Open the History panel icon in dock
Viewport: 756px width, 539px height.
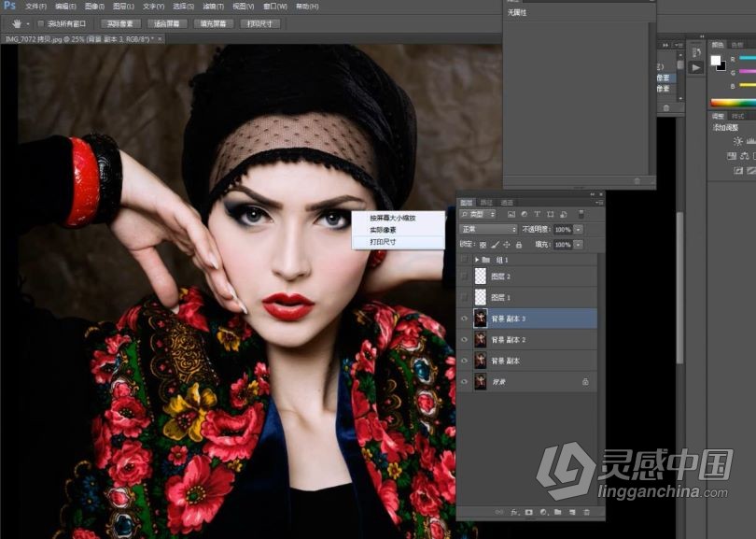(x=696, y=51)
